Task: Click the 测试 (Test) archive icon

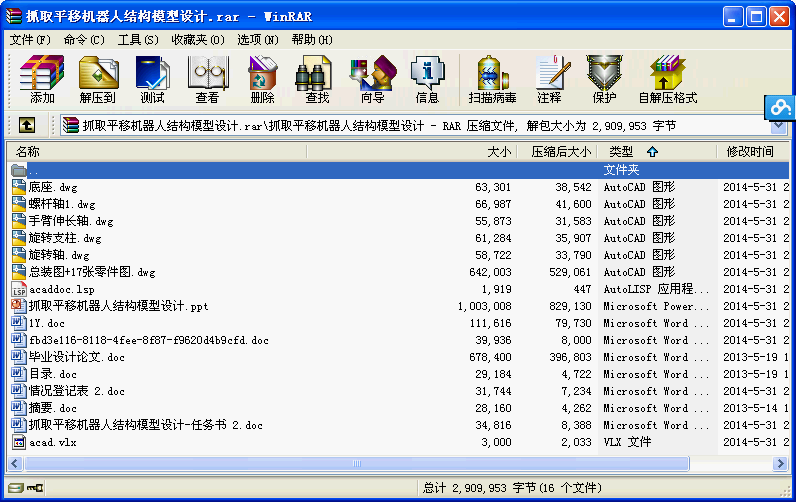Action: pyautogui.click(x=152, y=79)
